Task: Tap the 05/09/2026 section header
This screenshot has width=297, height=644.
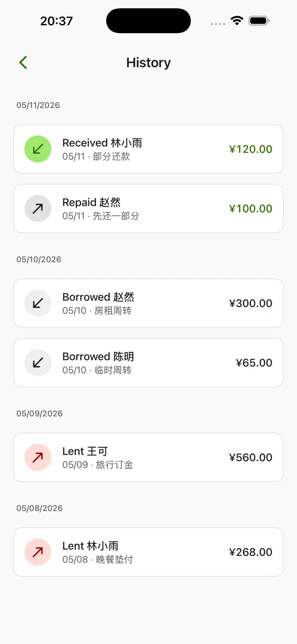Action: (x=39, y=413)
